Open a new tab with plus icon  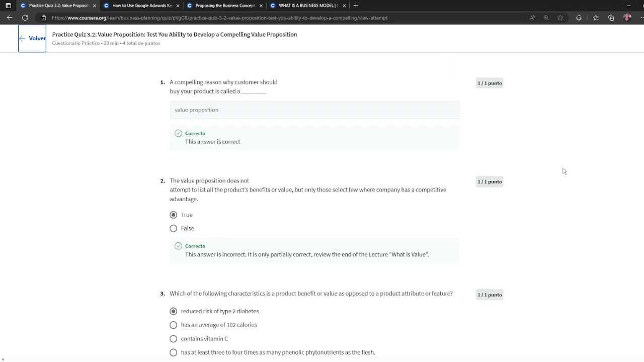(x=356, y=6)
